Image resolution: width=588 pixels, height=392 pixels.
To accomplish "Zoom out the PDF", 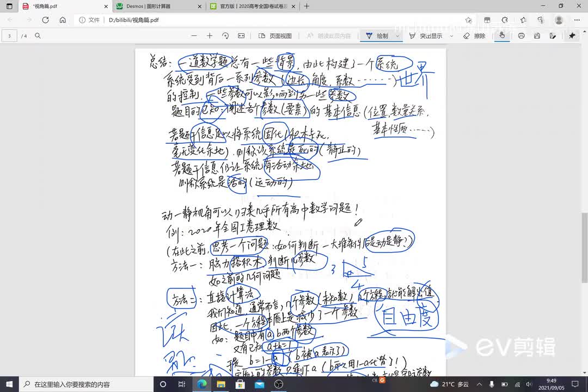I will pos(194,35).
